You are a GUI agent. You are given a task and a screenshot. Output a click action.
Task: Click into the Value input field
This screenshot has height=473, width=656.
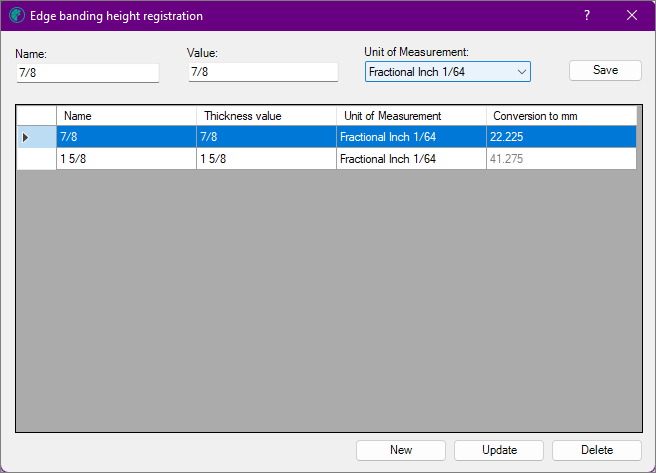pyautogui.click(x=263, y=72)
